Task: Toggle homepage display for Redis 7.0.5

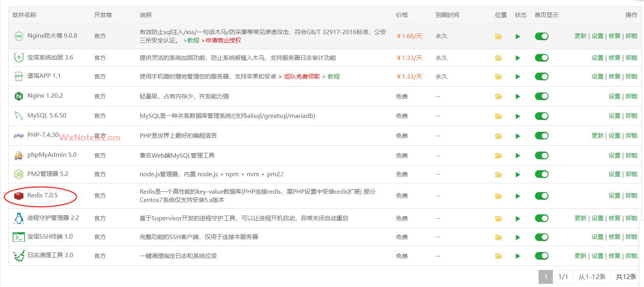Action: tap(541, 196)
